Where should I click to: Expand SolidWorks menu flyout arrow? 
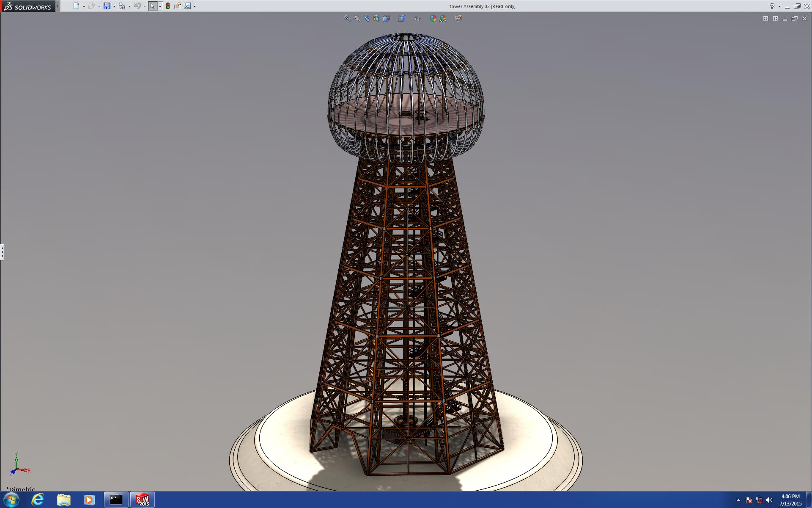click(x=58, y=6)
